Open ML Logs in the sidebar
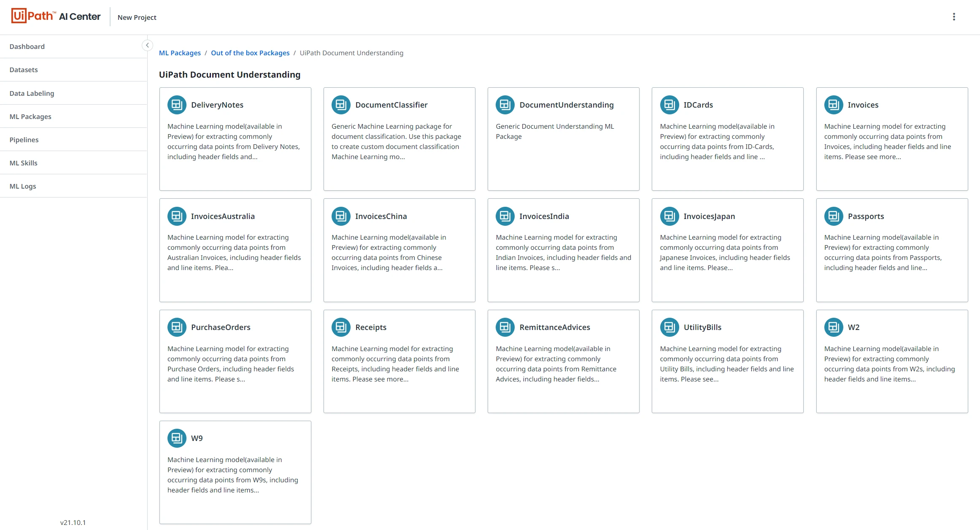 [73, 186]
